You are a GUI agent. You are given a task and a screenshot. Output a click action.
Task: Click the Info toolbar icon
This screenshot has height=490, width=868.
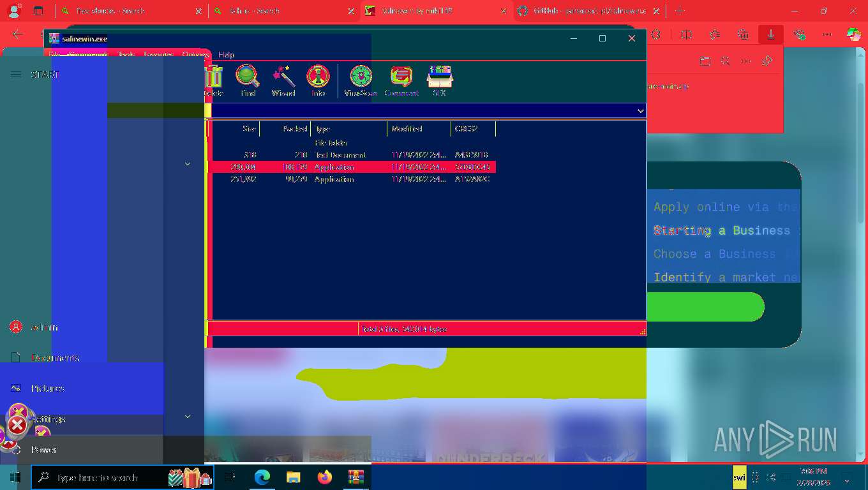(318, 81)
